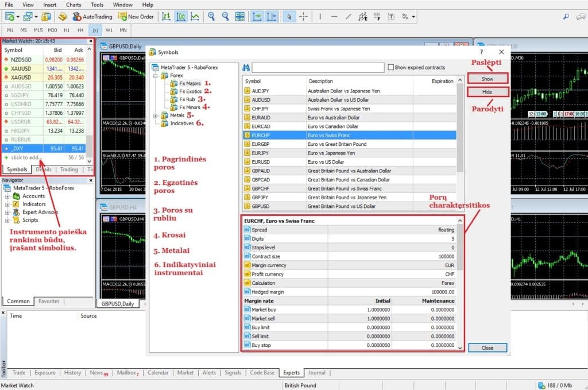Select the M5 timeframe
588x390 pixels.
click(x=24, y=30)
